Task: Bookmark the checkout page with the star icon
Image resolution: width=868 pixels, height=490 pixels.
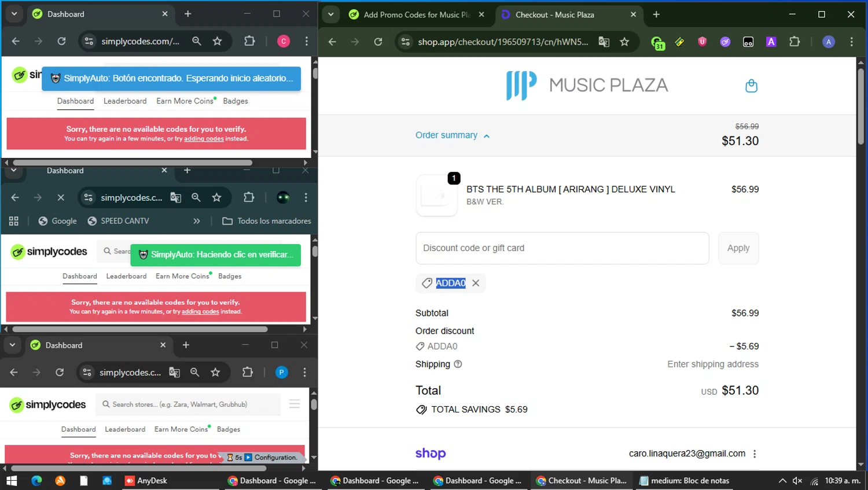Action: pos(624,42)
